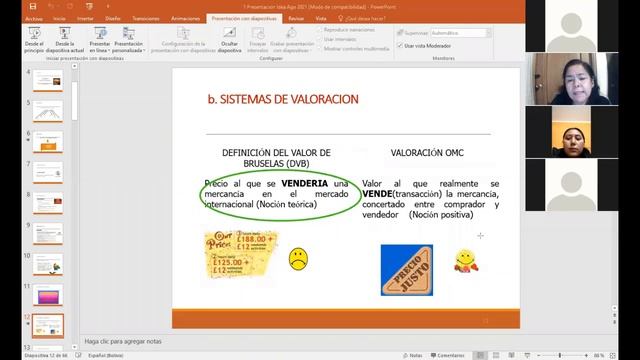Select Presentación con diapositivas tab
Screen dimensions: 640x360
pyautogui.click(x=244, y=18)
